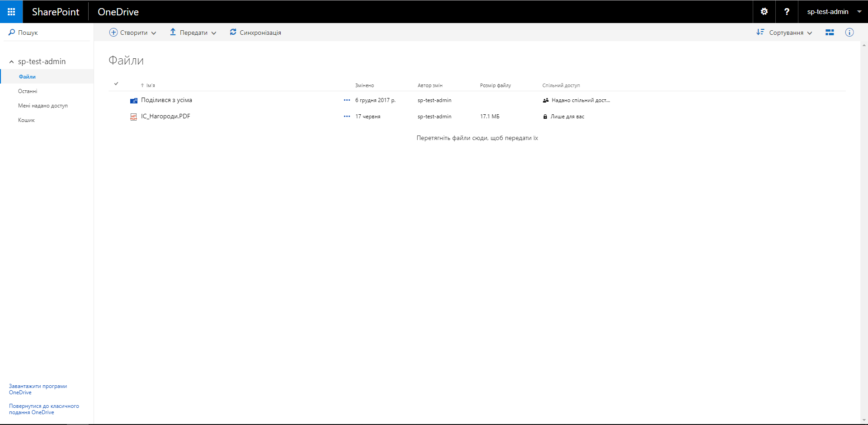Screen dimensions: 868x425
Task: Go to Останні in the sidebar
Action: (x=28, y=91)
